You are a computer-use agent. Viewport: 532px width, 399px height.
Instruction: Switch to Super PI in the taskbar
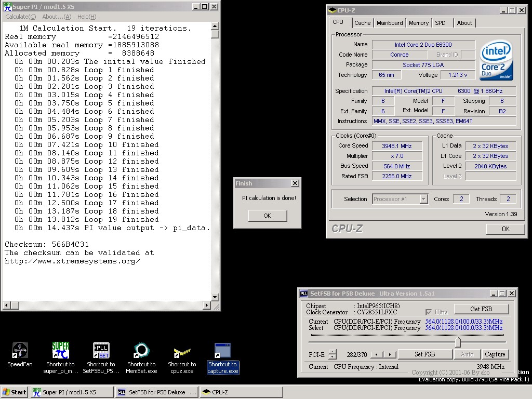click(72, 392)
